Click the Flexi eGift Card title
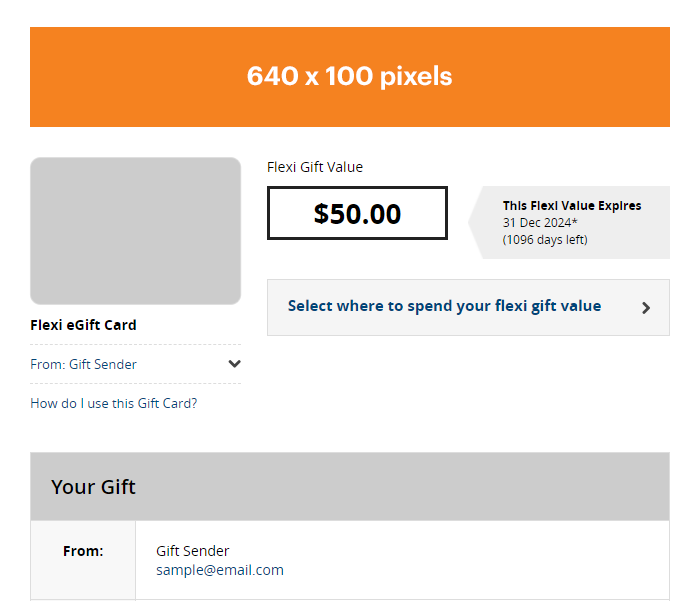The image size is (700, 601). pos(83,325)
